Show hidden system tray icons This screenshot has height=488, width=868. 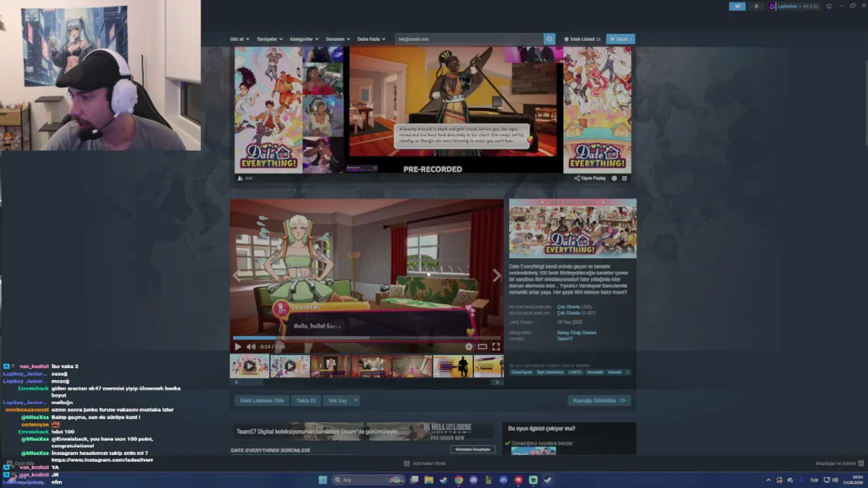(x=768, y=480)
